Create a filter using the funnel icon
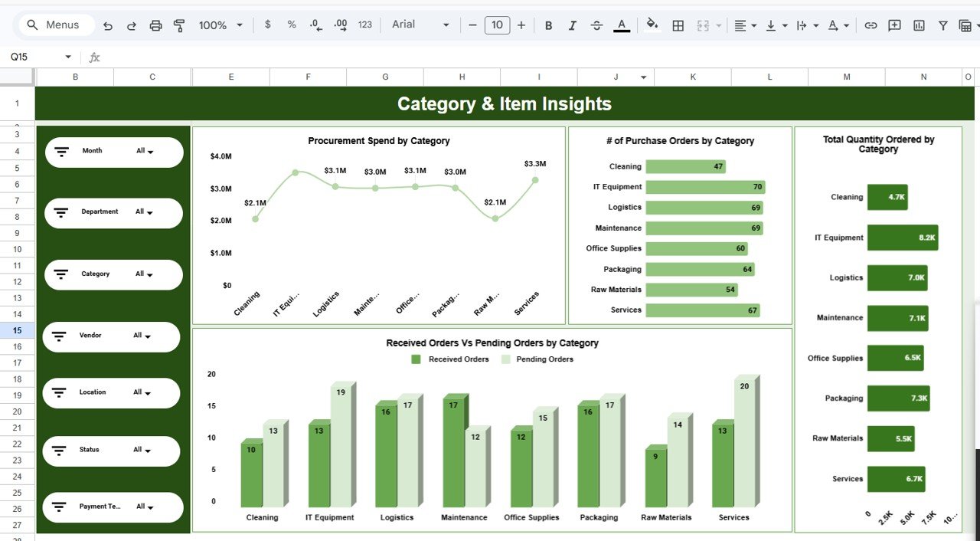This screenshot has width=980, height=541. click(942, 25)
